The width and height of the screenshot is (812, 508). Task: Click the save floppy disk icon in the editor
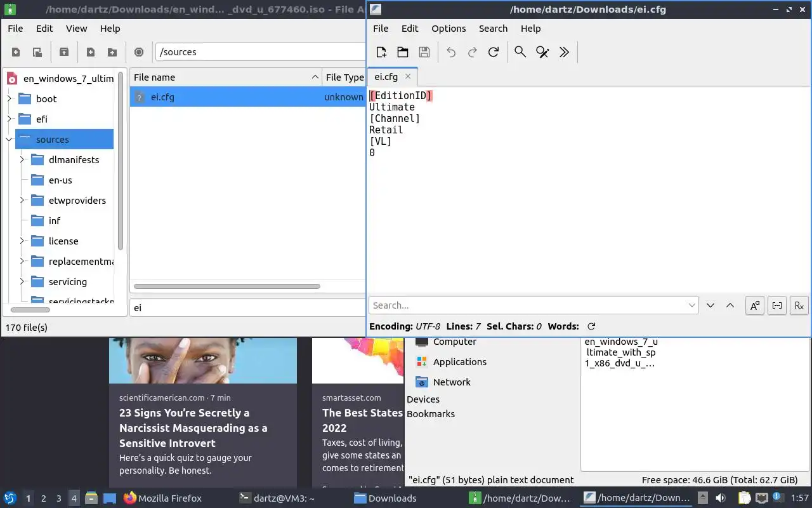(x=424, y=52)
